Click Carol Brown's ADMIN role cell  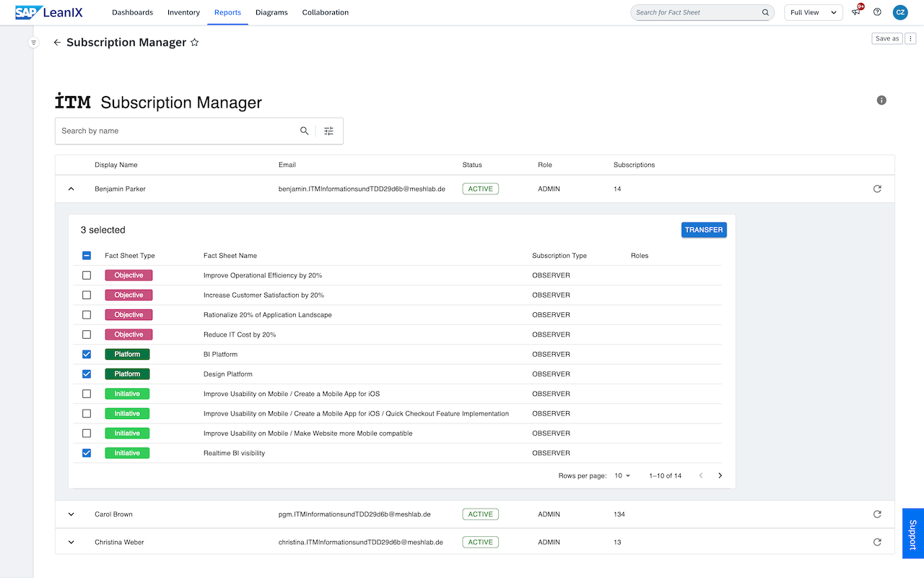coord(549,514)
